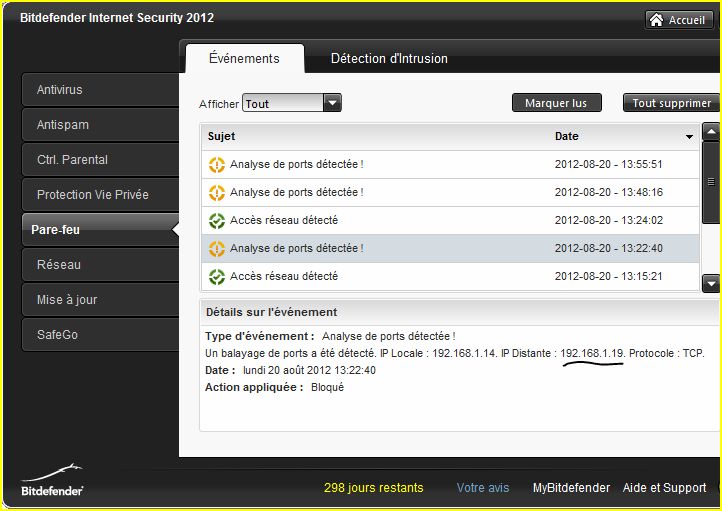Screen dimensions: 722x511
Task: Click the house icon in the Accueil button
Action: (x=656, y=20)
